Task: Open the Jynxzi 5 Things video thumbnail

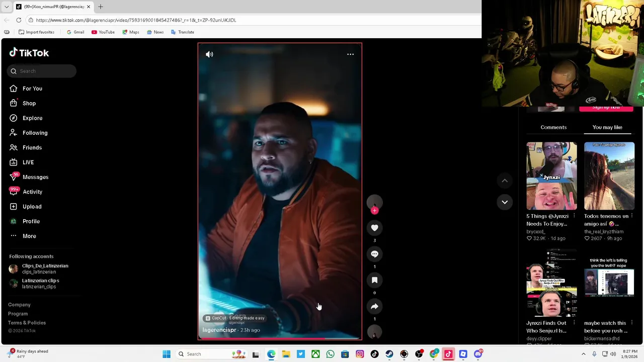Action: pyautogui.click(x=551, y=176)
